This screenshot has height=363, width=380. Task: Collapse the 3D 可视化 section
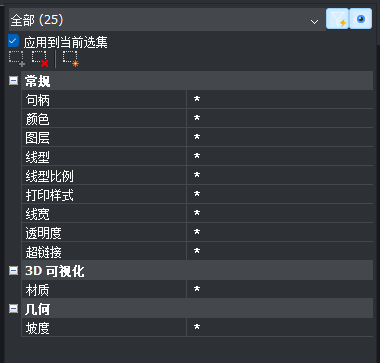click(14, 271)
